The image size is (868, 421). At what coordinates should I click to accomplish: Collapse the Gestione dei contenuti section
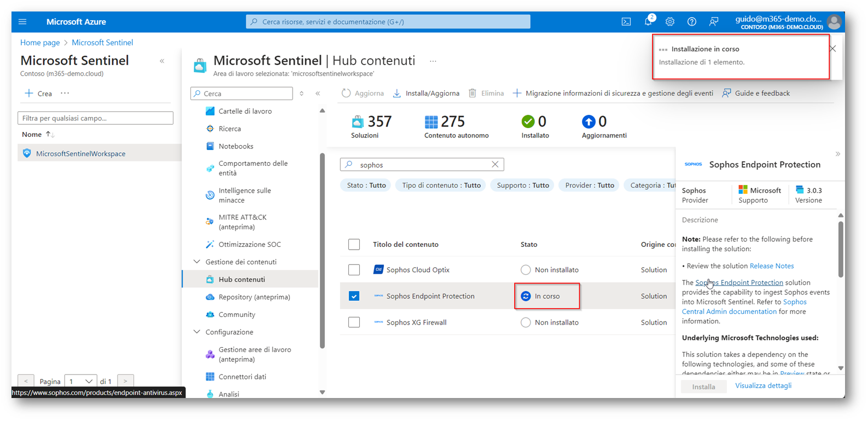coord(197,262)
